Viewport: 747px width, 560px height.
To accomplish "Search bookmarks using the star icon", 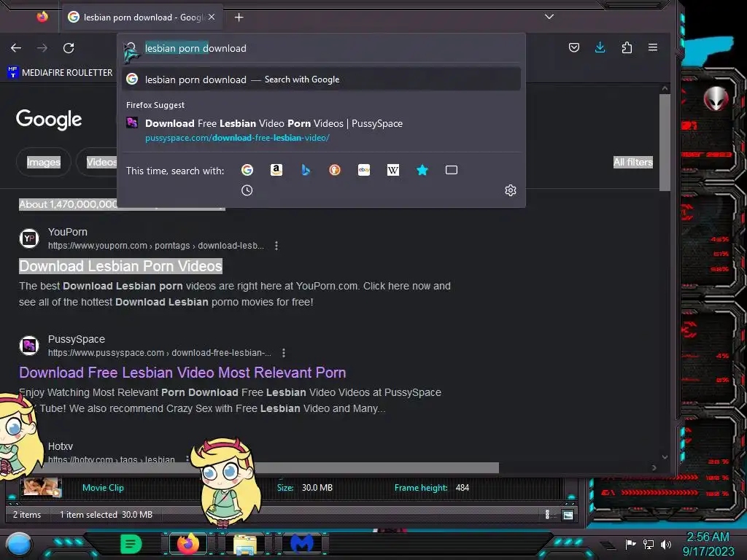I will point(422,170).
